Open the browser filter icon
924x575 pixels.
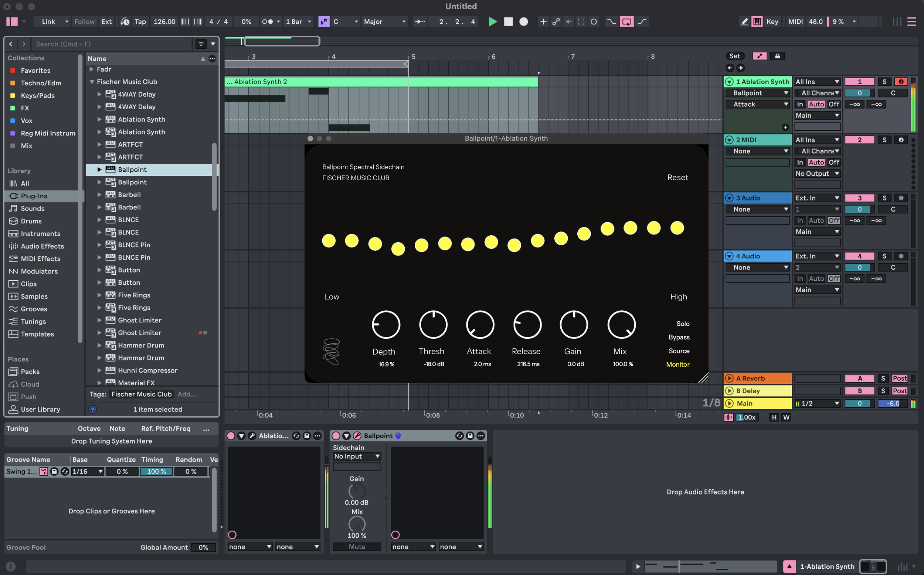(x=201, y=44)
